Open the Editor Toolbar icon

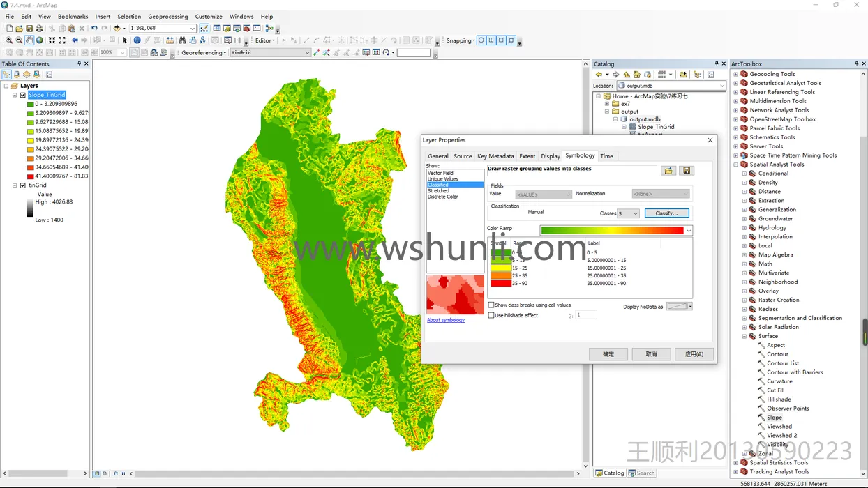[x=204, y=29]
